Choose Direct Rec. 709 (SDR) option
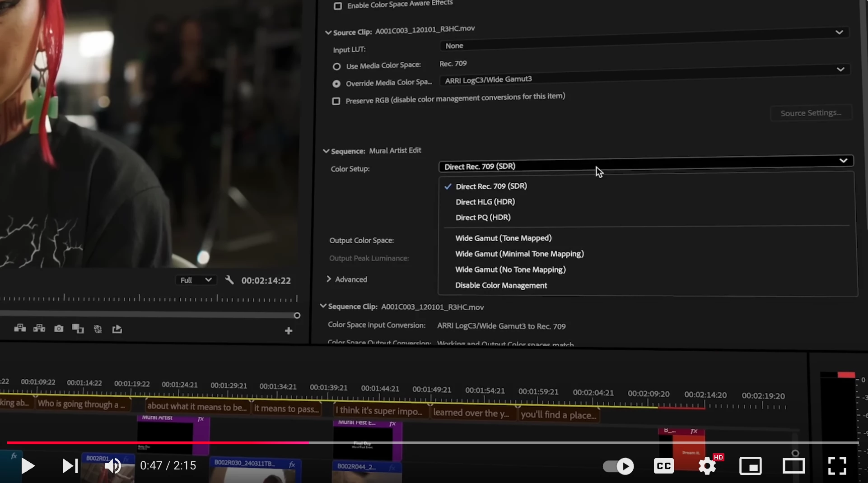 pos(491,186)
